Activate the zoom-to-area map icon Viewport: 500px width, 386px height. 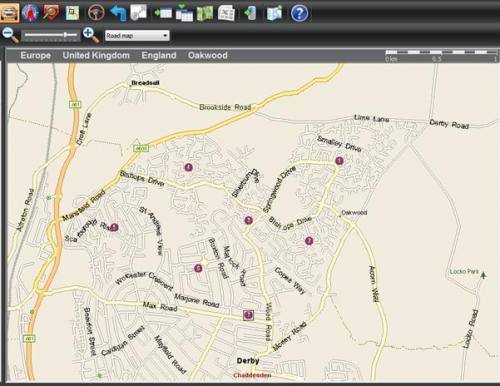pyautogui.click(x=72, y=13)
